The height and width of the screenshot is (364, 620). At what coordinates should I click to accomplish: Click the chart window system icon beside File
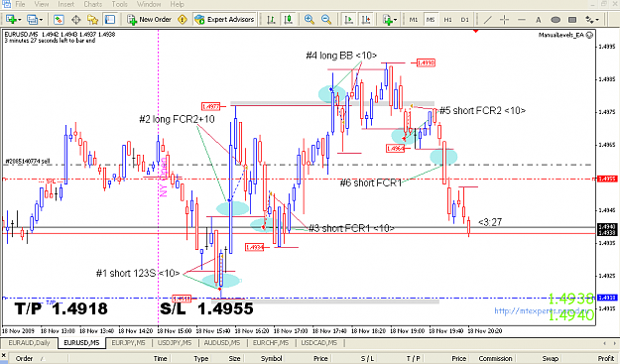6,4
